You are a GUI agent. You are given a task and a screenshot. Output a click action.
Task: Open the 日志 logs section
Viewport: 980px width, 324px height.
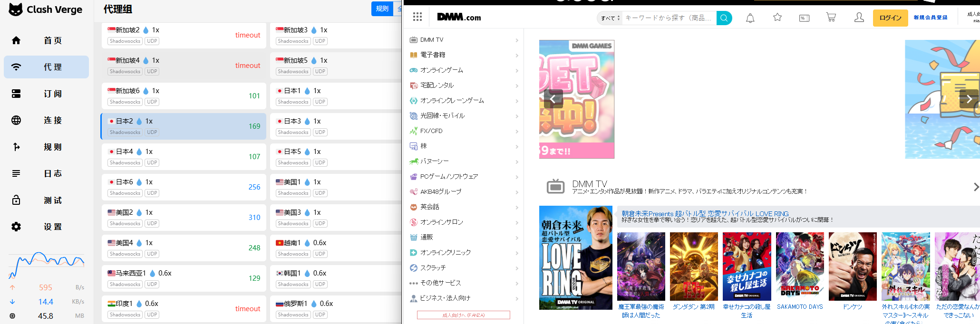click(46, 173)
